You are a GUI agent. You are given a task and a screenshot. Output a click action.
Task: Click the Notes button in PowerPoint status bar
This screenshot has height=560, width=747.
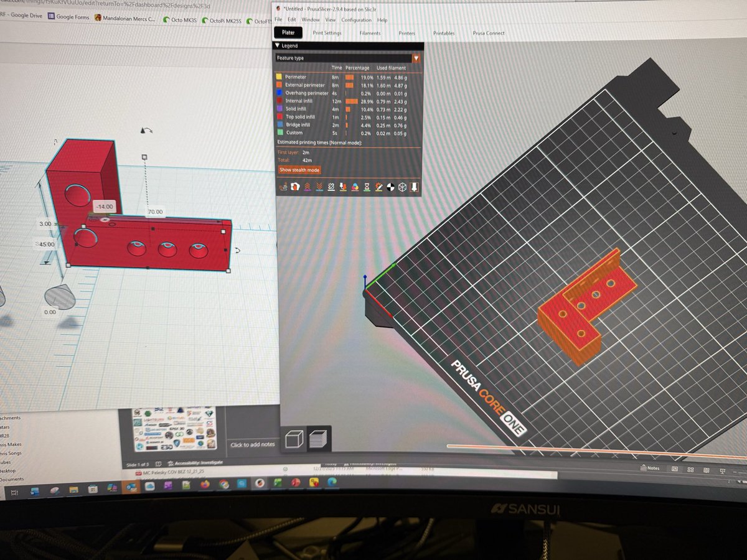[x=650, y=468]
